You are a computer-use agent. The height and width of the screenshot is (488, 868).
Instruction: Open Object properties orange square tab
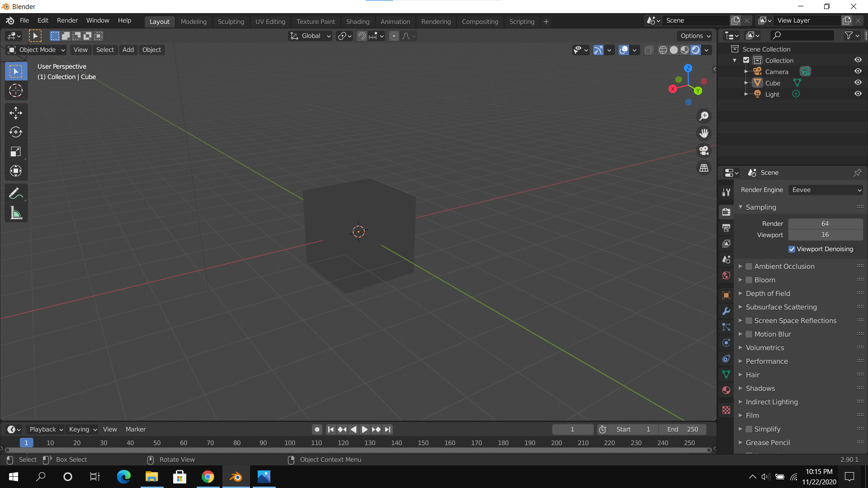(726, 296)
